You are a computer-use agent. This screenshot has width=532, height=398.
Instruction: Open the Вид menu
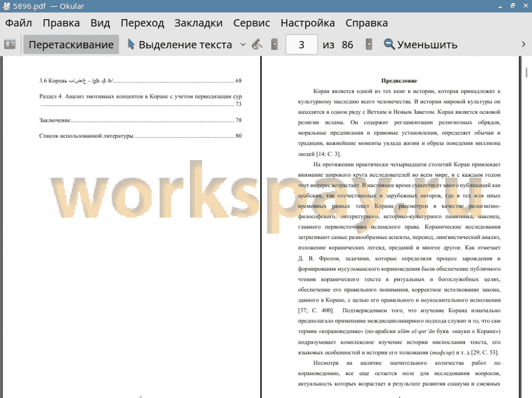point(100,23)
